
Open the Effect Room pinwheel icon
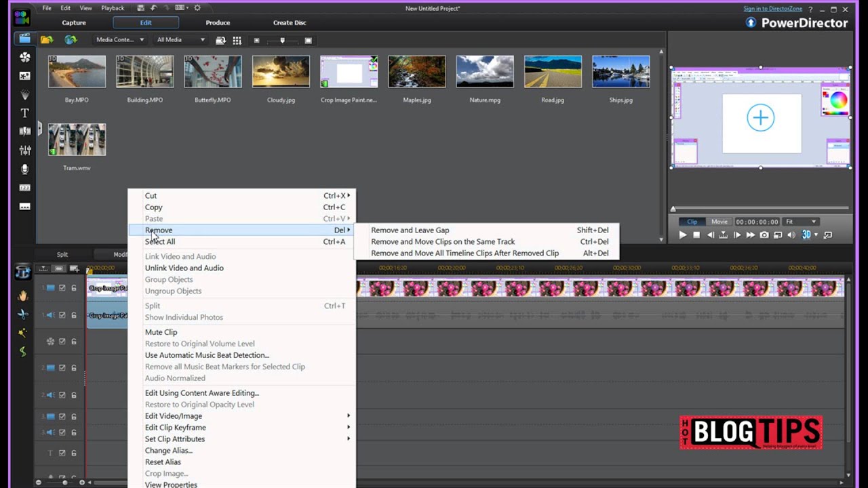coord(25,58)
